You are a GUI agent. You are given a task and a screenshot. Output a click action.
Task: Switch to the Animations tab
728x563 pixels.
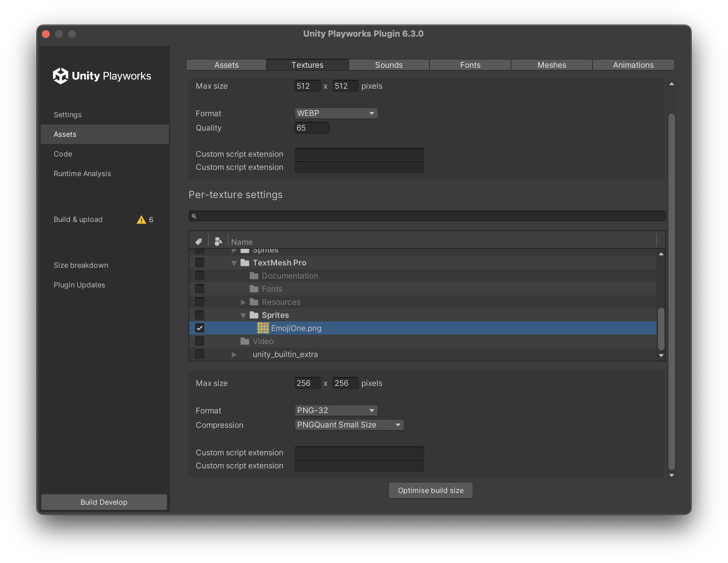(x=633, y=65)
